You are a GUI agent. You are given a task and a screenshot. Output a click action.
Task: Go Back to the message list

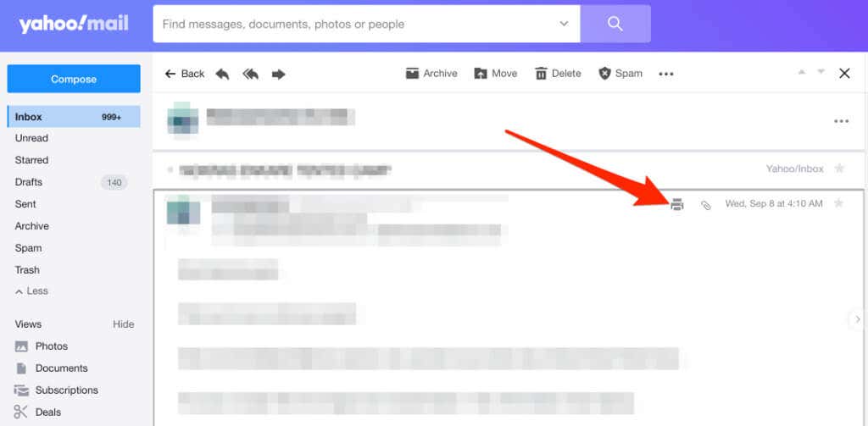pyautogui.click(x=185, y=74)
